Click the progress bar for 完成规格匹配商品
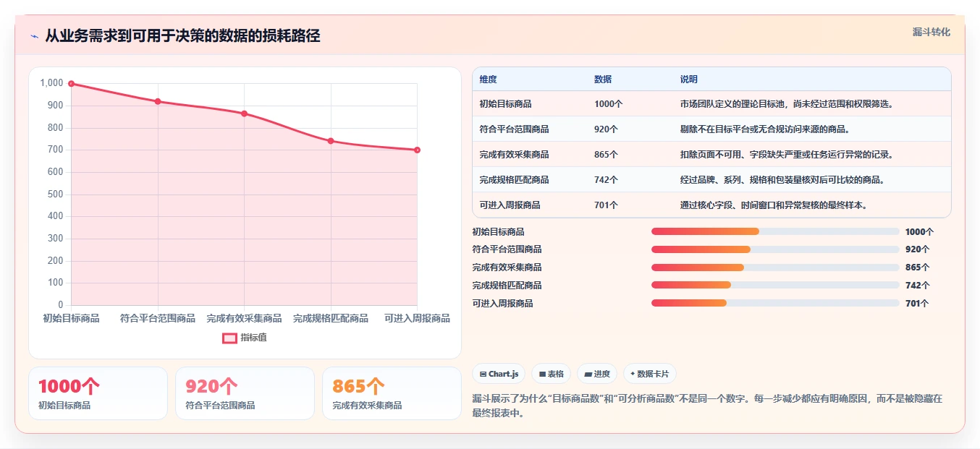The image size is (980, 449). tap(775, 286)
